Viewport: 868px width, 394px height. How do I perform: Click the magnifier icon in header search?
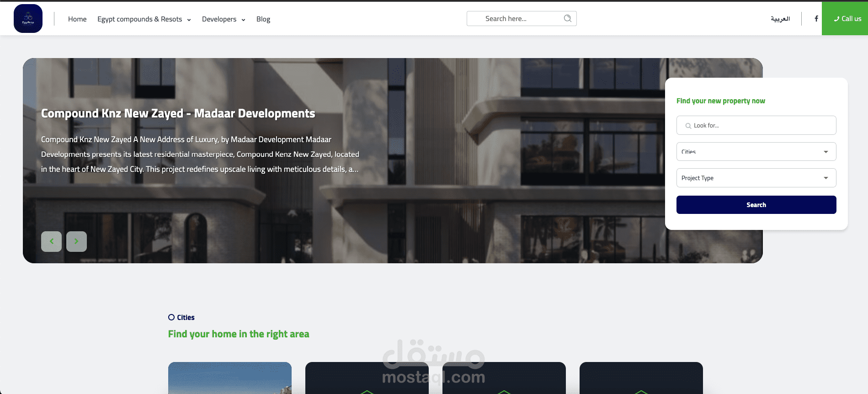pos(568,18)
